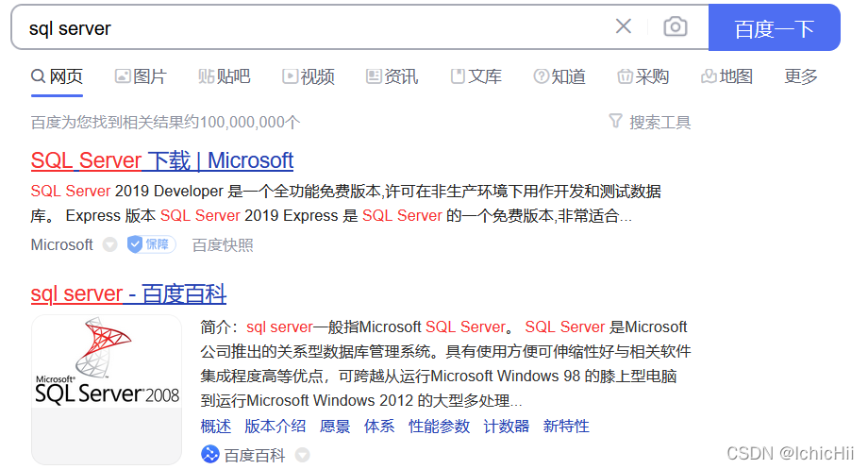The image size is (868, 469).
Task: Open the "SQL Server 下载 | Microsoft" result
Action: point(162,160)
